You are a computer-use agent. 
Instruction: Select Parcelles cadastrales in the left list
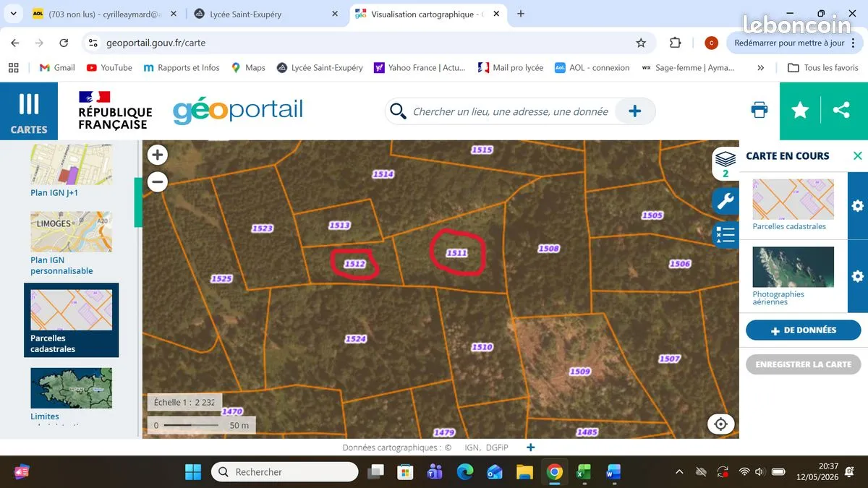click(x=71, y=320)
